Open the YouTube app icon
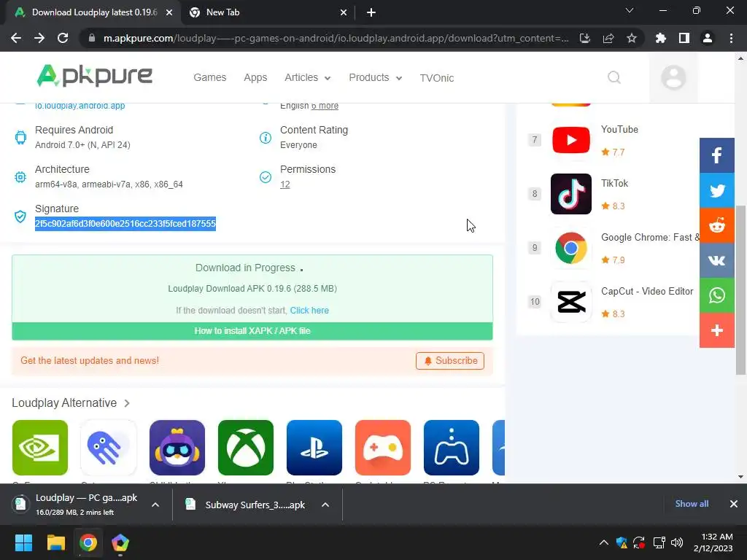Viewport: 747px width, 560px height. tap(570, 140)
